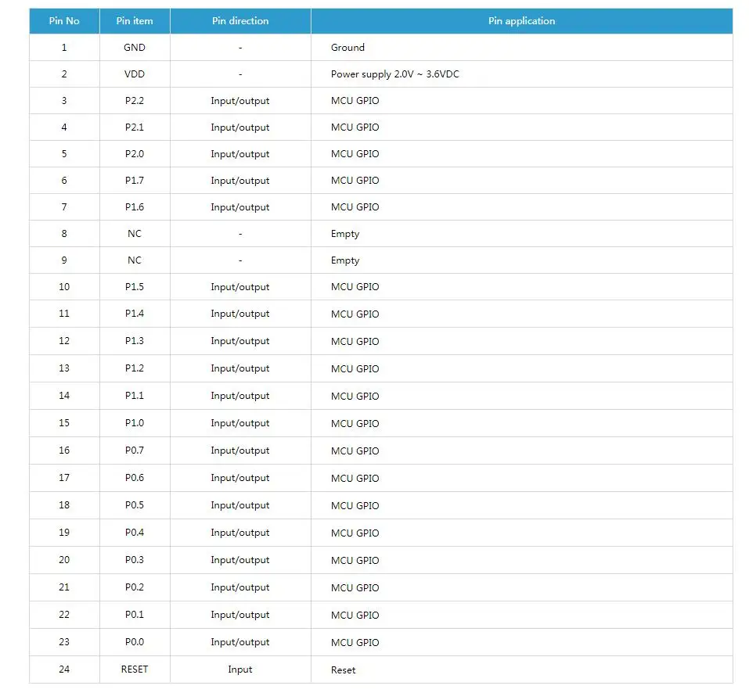This screenshot has height=700, width=749.
Task: Click 'Input' direction in RESET row
Action: (x=240, y=669)
